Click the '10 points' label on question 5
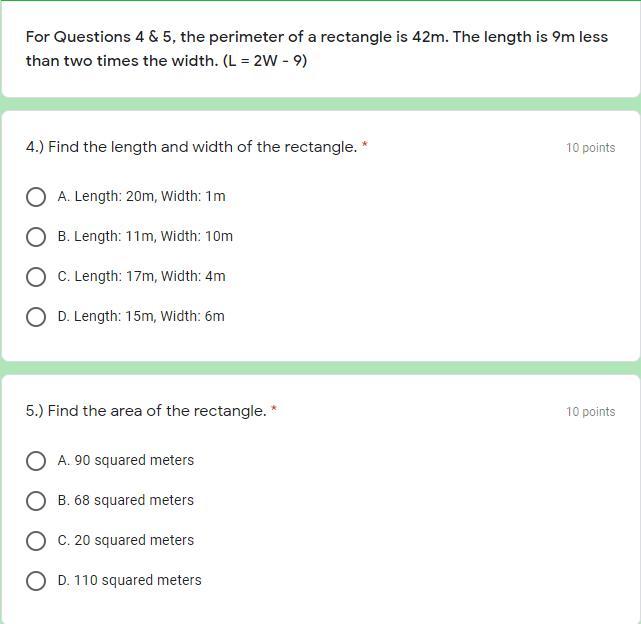Viewport: 641px width, 624px height. point(590,412)
